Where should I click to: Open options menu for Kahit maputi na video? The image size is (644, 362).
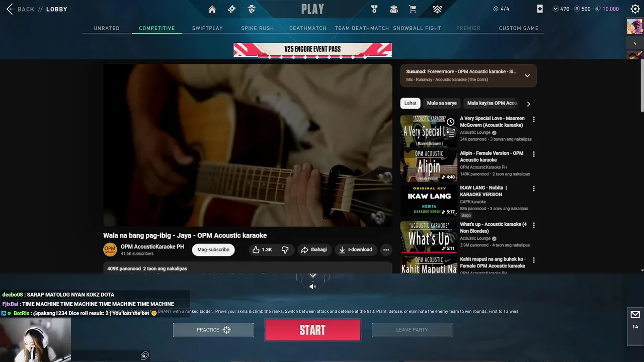pyautogui.click(x=534, y=260)
